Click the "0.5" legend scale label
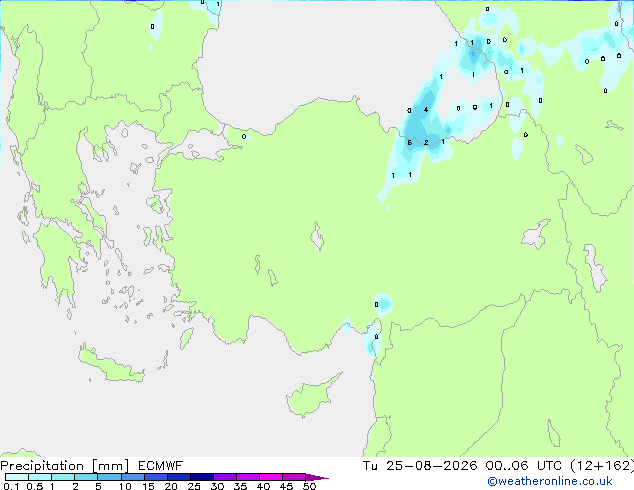 point(34,486)
